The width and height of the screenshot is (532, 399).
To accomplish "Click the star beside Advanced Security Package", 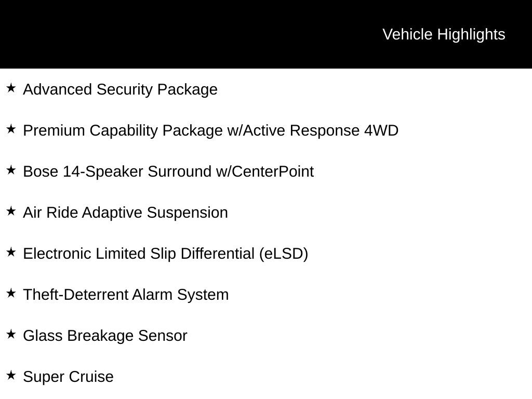I will tap(11, 88).
